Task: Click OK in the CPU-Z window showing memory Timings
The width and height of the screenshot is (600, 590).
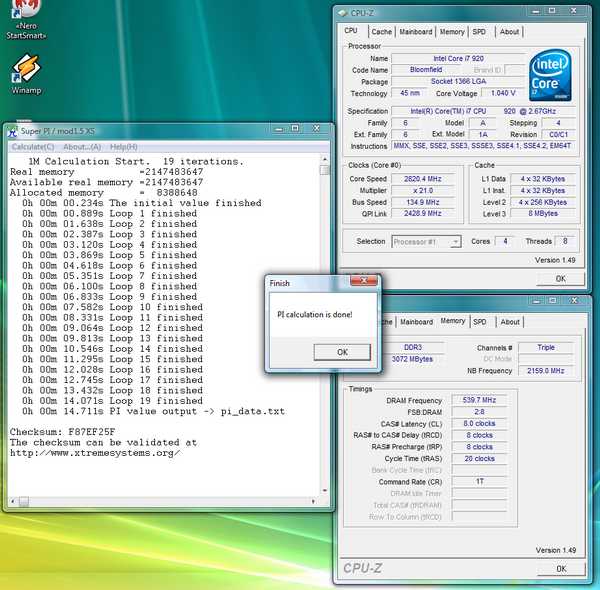Action: (560, 569)
